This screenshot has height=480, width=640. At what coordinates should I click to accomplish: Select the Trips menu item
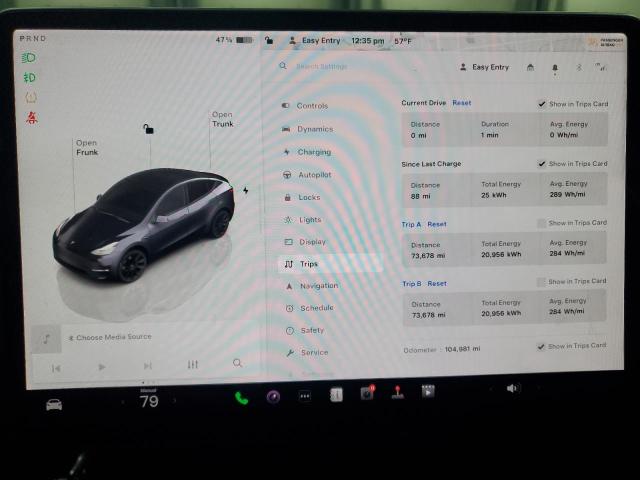[x=331, y=264]
